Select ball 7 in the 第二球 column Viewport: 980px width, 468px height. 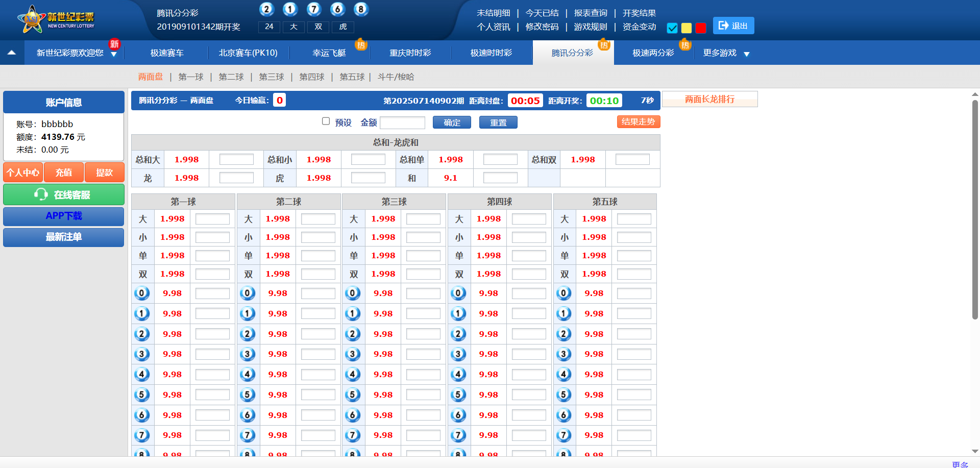point(248,435)
